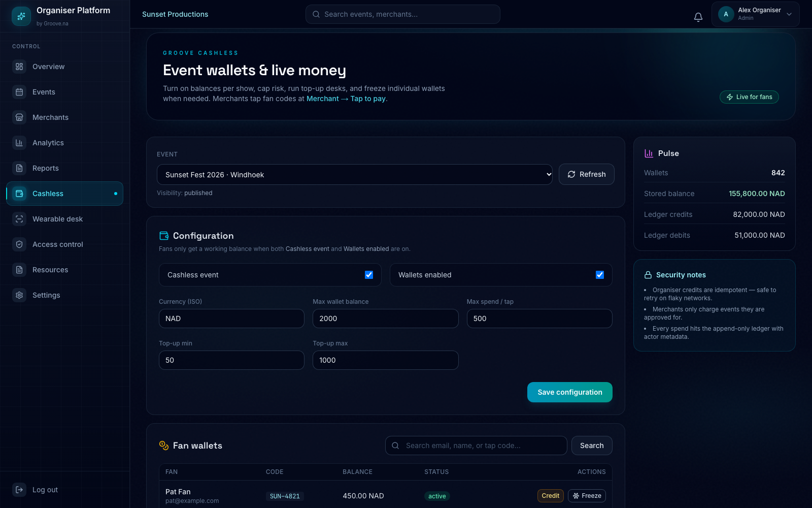Select the Merchants storefront icon
Image resolution: width=812 pixels, height=508 pixels.
point(19,117)
